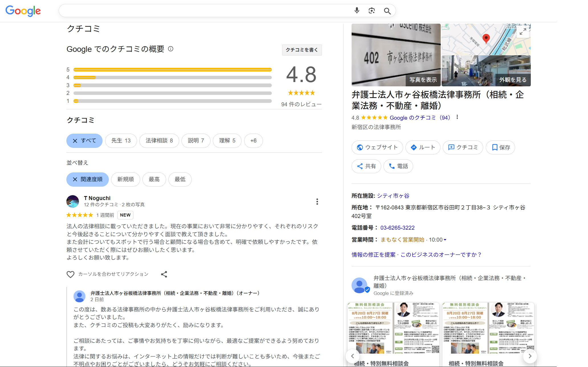Click 94 件のレビュー count text
Image resolution: width=588 pixels, height=367 pixels.
tap(301, 104)
